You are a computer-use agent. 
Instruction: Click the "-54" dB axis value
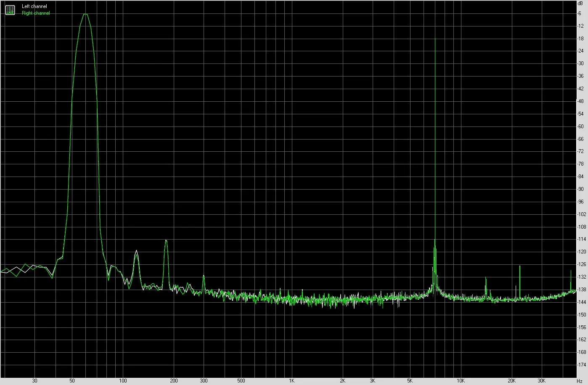point(581,114)
